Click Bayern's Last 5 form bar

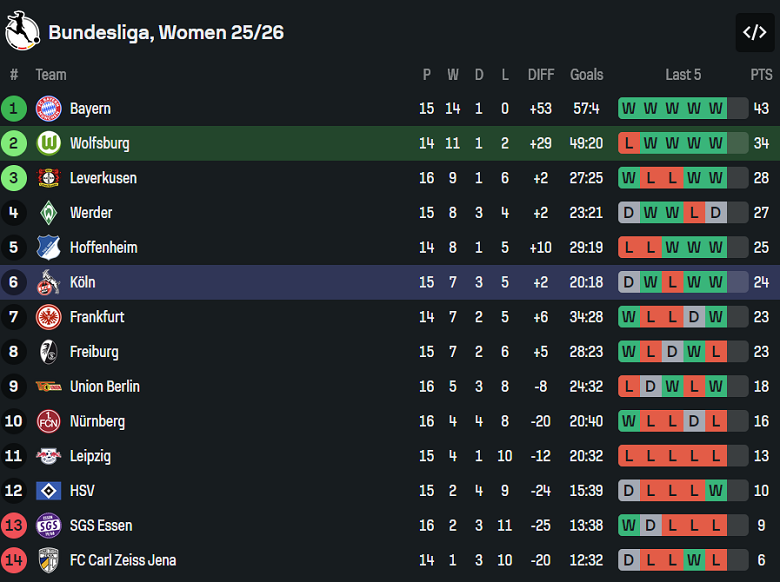click(x=683, y=109)
